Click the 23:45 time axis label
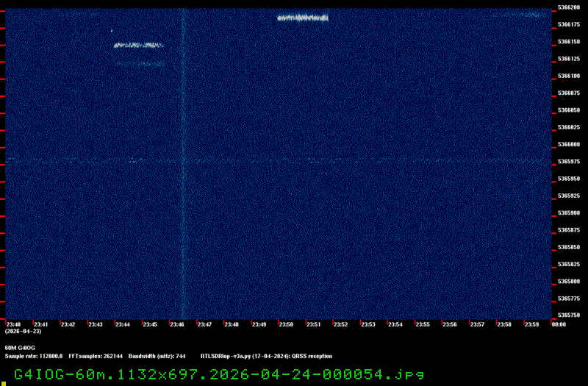Image resolution: width=588 pixels, height=386 pixels. click(150, 324)
